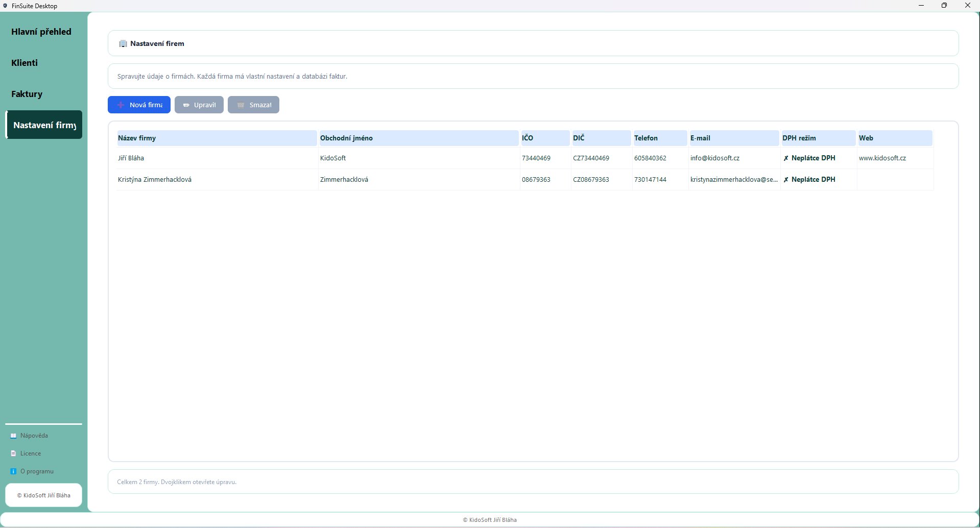Click the Licence document icon

click(14, 453)
